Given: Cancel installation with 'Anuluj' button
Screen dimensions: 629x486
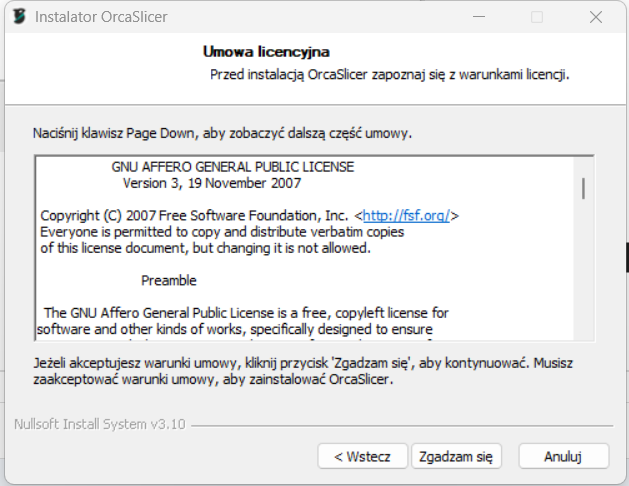Looking at the screenshot, I should 563,456.
